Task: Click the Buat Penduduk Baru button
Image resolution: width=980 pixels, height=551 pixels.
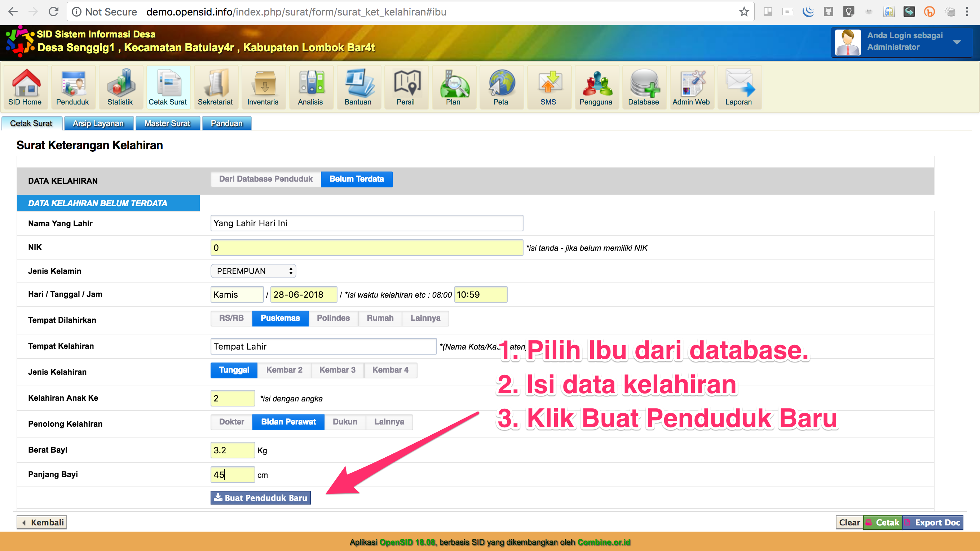Action: (260, 497)
